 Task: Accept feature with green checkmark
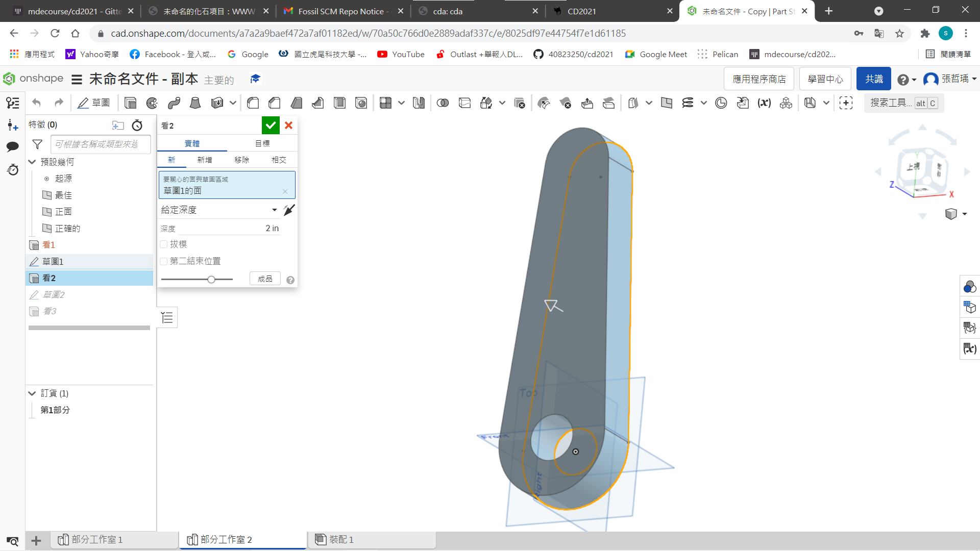(271, 126)
